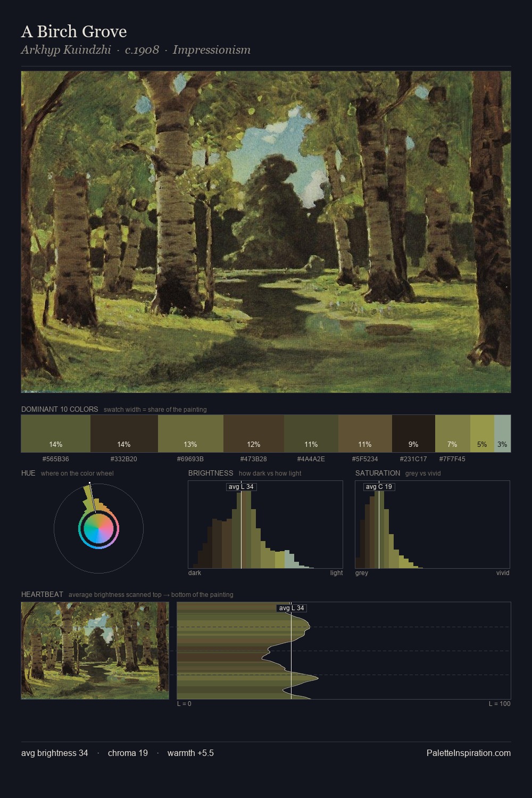Click the 'how dark vs how light' caption
Viewport: 532px width, 798px height.
(270, 473)
